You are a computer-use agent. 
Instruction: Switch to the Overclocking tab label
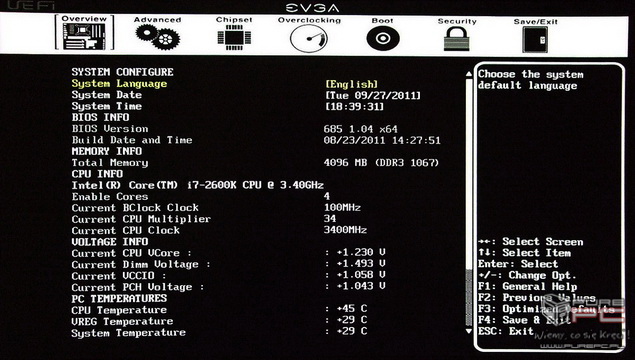pyautogui.click(x=309, y=20)
